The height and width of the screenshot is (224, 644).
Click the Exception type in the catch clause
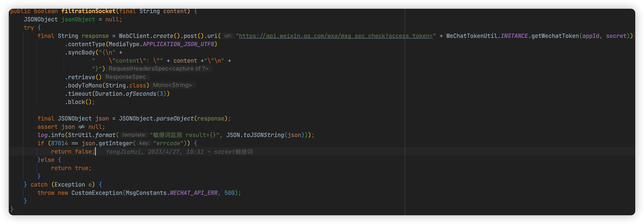tap(69, 184)
